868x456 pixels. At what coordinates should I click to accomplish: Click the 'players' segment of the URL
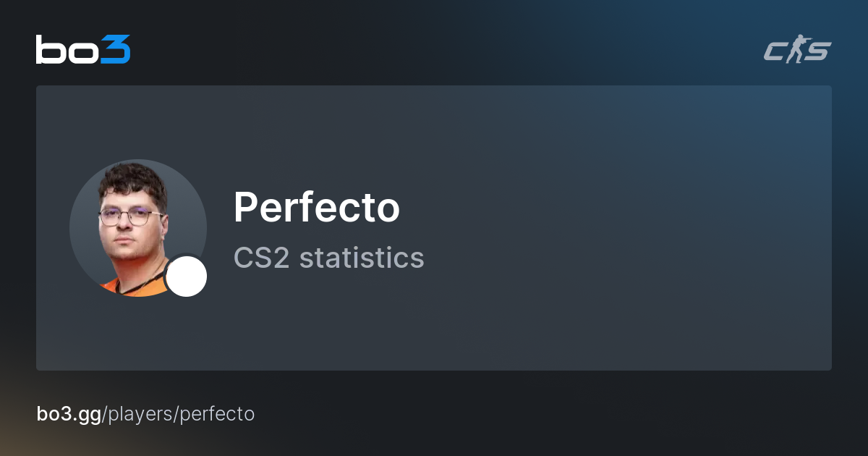tap(141, 415)
